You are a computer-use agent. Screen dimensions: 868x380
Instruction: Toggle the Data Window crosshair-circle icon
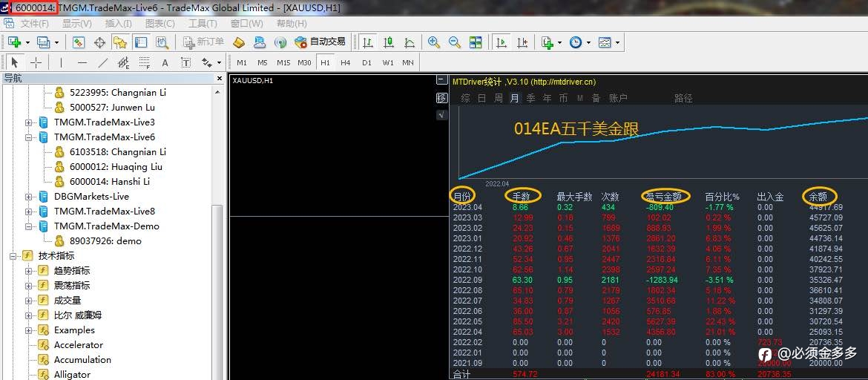[99, 42]
